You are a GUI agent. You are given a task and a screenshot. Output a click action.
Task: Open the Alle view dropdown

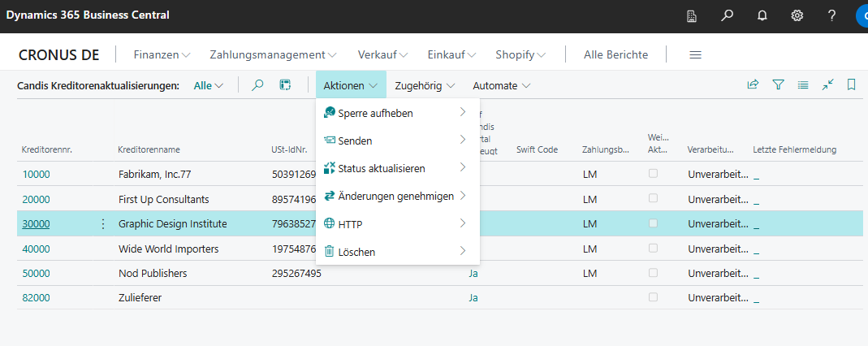208,85
